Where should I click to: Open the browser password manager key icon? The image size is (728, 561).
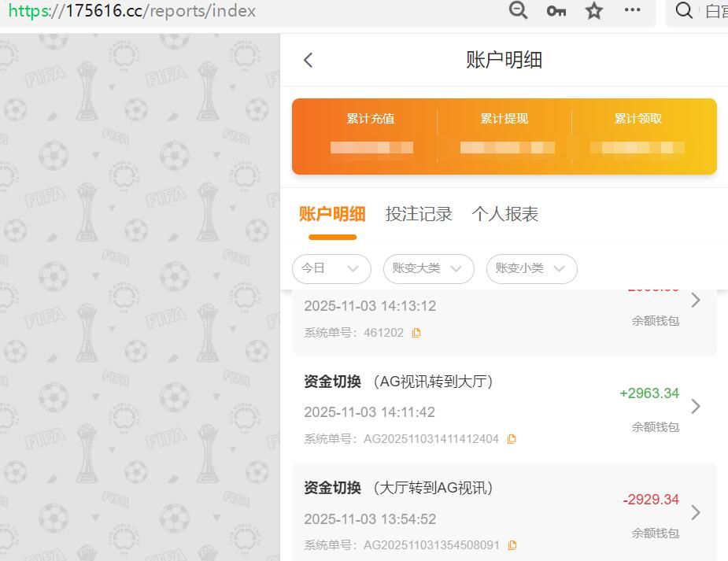point(556,11)
